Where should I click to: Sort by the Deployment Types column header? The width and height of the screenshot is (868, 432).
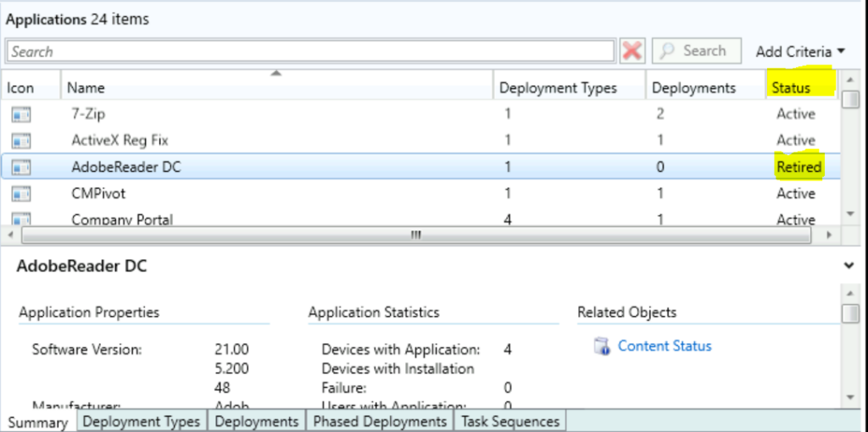pyautogui.click(x=569, y=87)
